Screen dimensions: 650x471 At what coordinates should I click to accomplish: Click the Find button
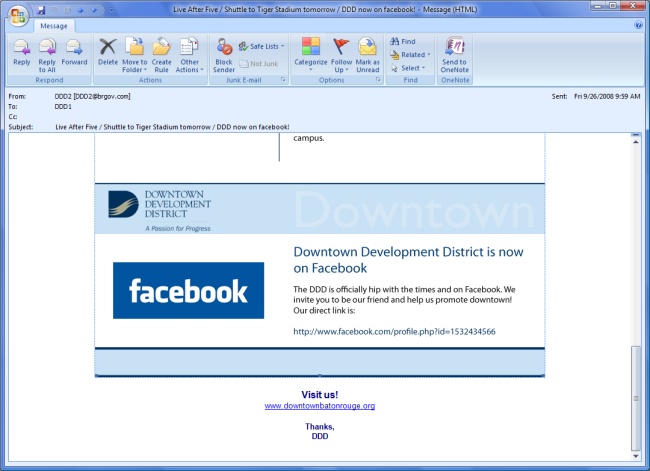(402, 41)
